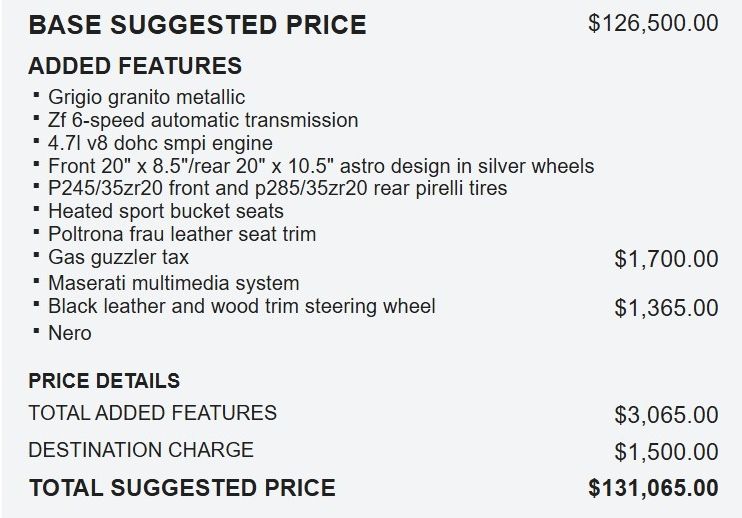Select Poltrona frau leather seat trim
This screenshot has width=742, height=518.
pos(182,234)
